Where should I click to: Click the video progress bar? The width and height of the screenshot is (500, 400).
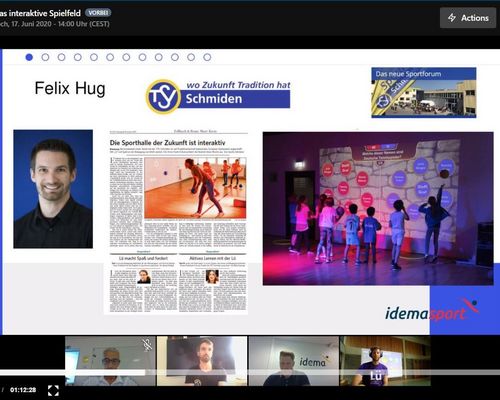[250, 372]
